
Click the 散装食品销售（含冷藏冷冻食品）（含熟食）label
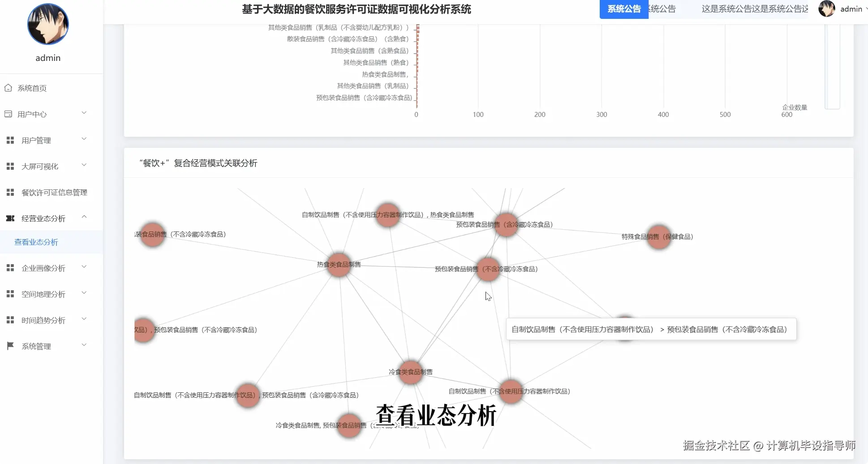click(x=348, y=39)
